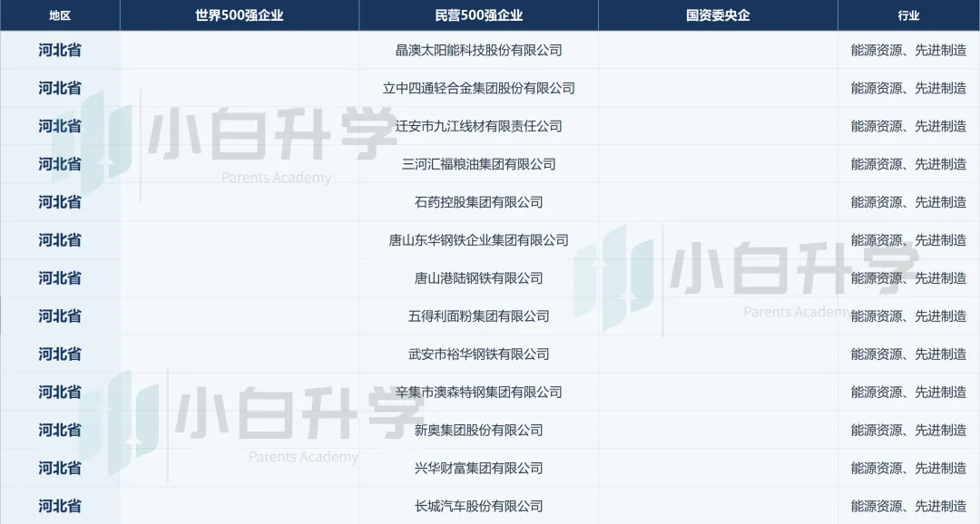Select 河北省 in the 长城汽车 row
The image size is (980, 524).
(x=60, y=507)
